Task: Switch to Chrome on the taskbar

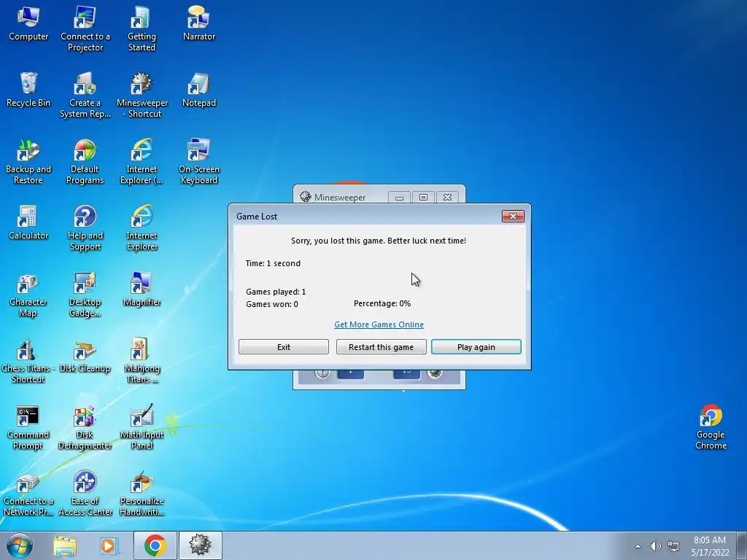Action: (x=155, y=545)
